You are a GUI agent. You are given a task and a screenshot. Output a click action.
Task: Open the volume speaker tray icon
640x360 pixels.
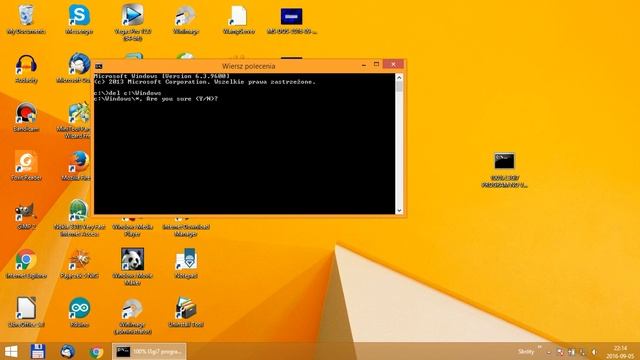[595, 352]
